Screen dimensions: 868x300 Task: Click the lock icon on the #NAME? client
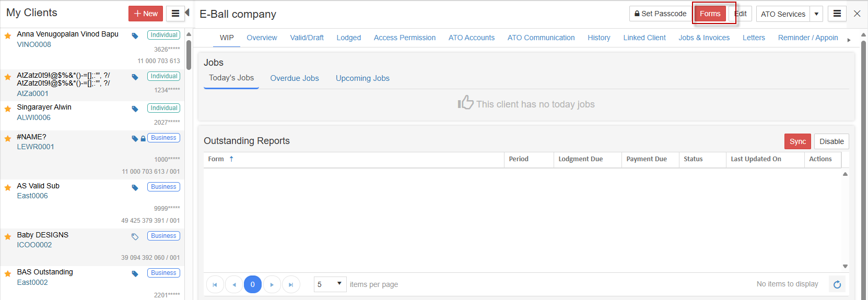coord(143,139)
